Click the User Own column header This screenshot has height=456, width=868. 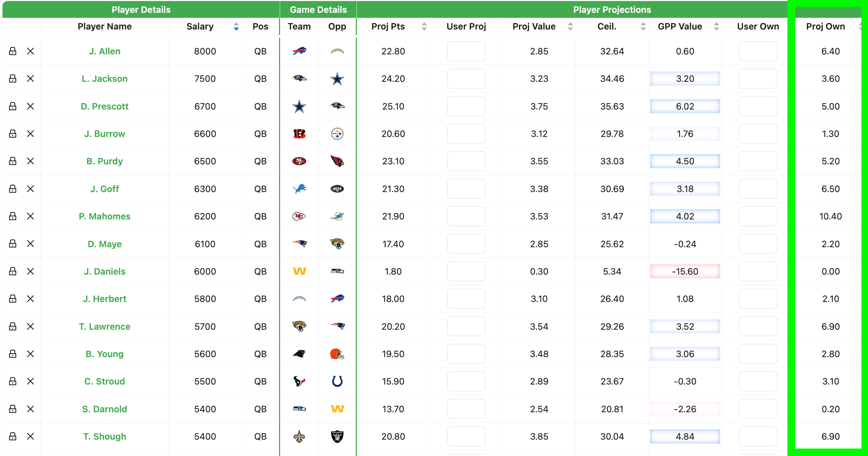[x=758, y=26]
